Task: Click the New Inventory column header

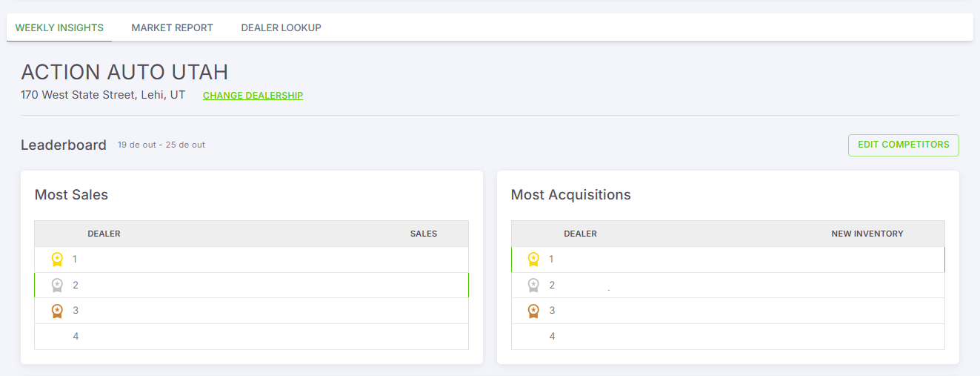Action: pyautogui.click(x=867, y=234)
